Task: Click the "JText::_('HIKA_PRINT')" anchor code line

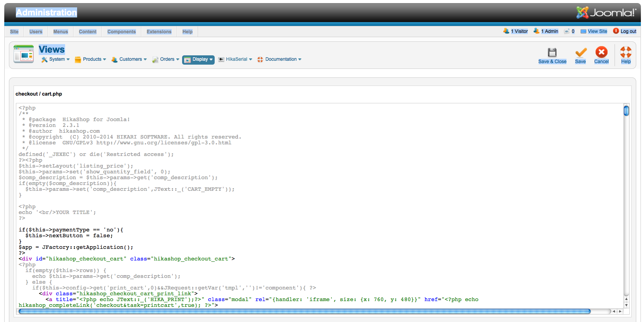Action: tap(262, 300)
